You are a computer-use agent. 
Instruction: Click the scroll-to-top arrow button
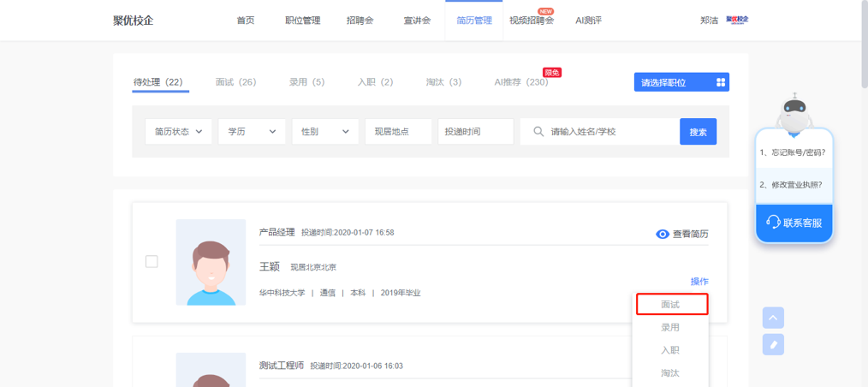click(x=773, y=318)
